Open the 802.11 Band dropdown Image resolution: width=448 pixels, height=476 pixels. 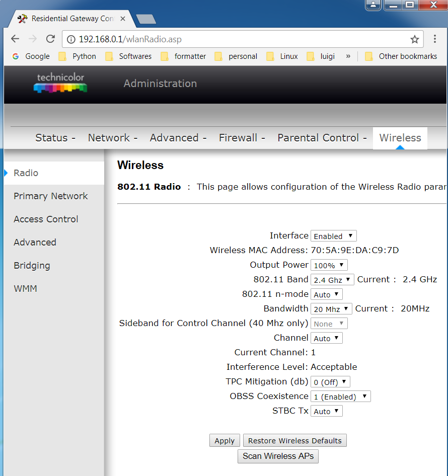pyautogui.click(x=332, y=279)
